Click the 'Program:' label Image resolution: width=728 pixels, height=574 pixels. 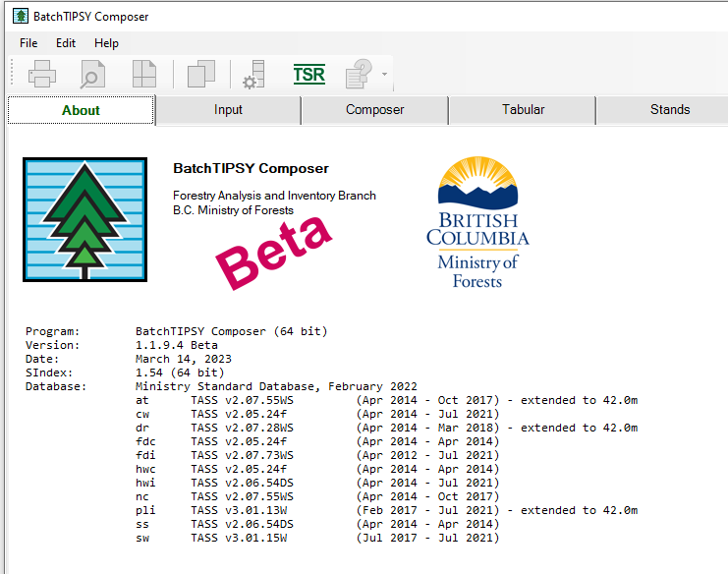[x=52, y=331]
